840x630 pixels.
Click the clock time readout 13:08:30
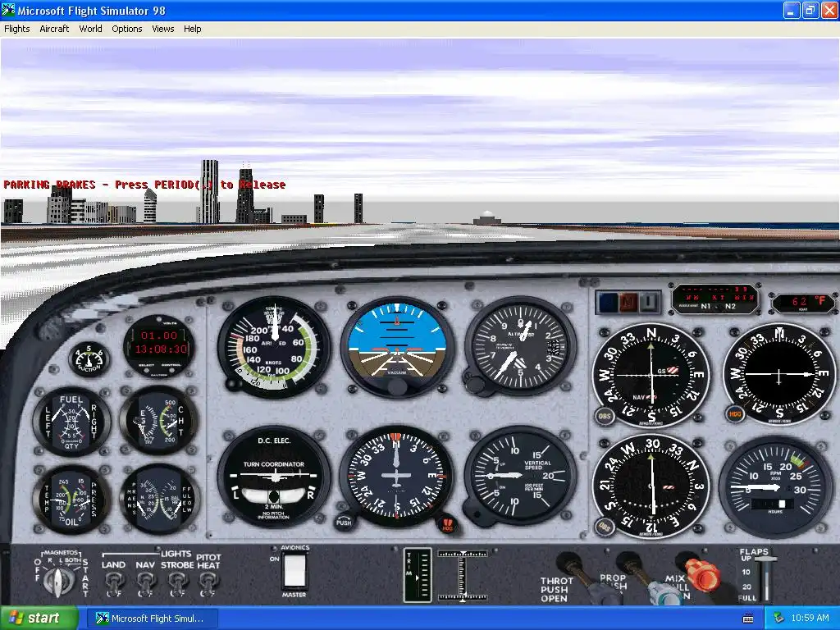point(161,349)
